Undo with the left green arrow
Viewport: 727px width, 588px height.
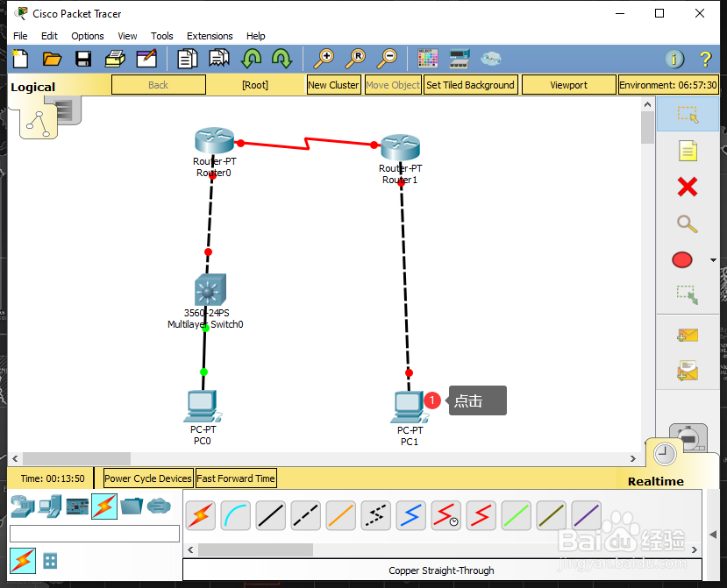[251, 59]
